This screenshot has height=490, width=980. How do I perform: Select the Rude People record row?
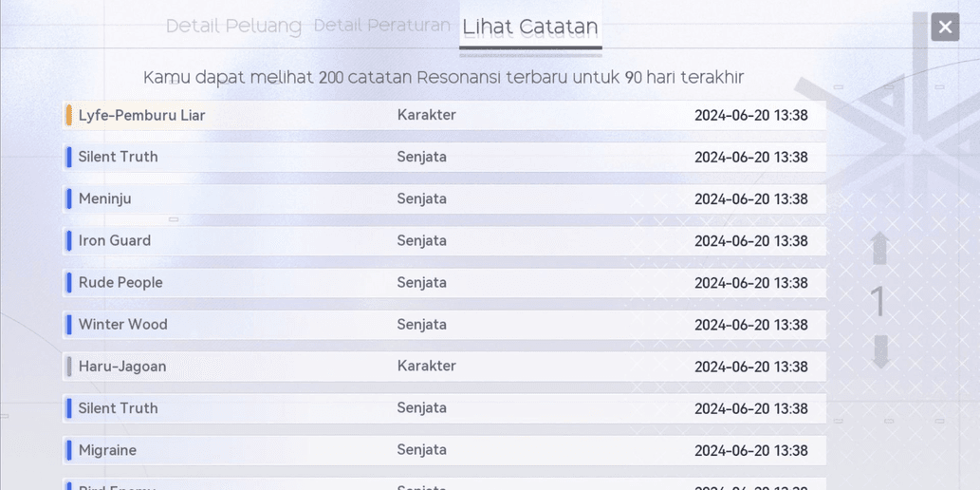444,283
